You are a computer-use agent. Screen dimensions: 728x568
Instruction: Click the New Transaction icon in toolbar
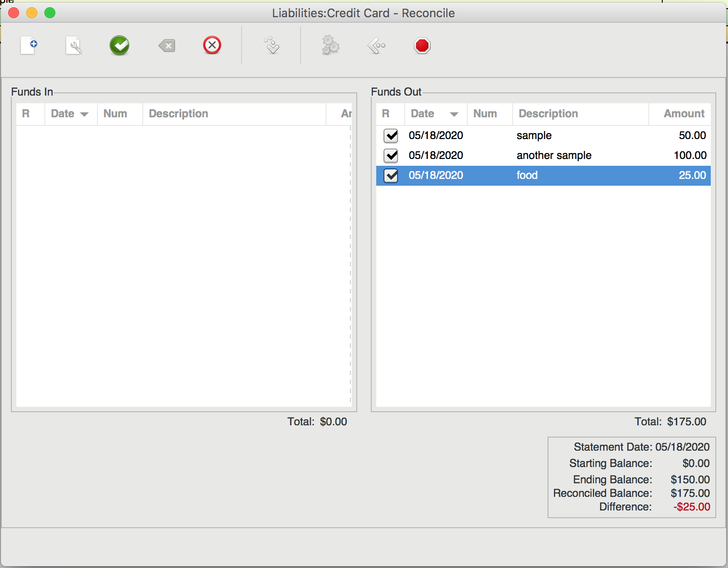(29, 45)
